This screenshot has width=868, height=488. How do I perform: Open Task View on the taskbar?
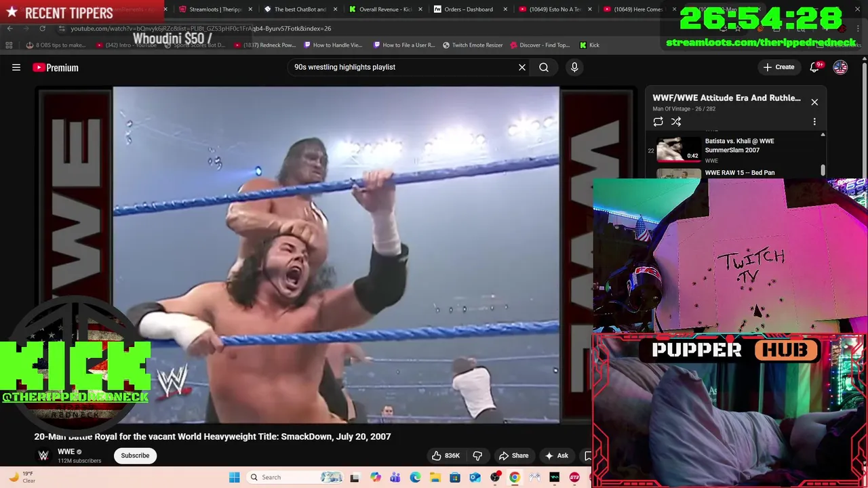click(354, 477)
